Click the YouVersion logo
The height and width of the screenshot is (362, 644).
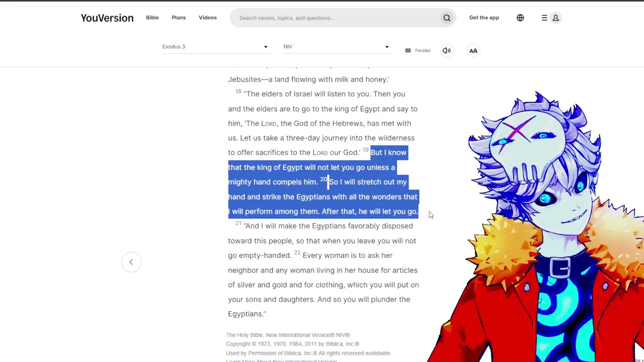click(x=107, y=18)
